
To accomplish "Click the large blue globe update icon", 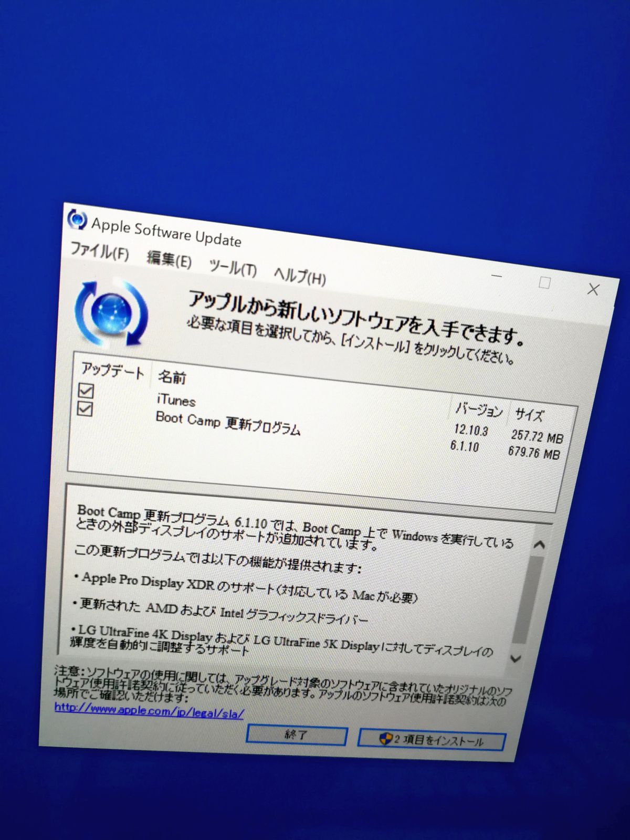I will 111,313.
